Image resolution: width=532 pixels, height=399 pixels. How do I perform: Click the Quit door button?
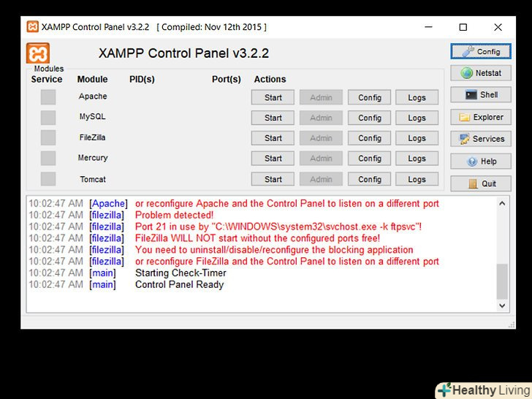pyautogui.click(x=481, y=183)
